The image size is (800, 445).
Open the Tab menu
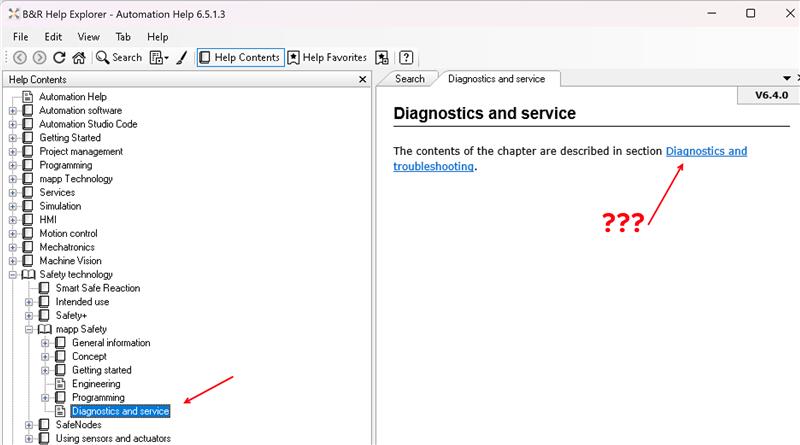coord(123,37)
